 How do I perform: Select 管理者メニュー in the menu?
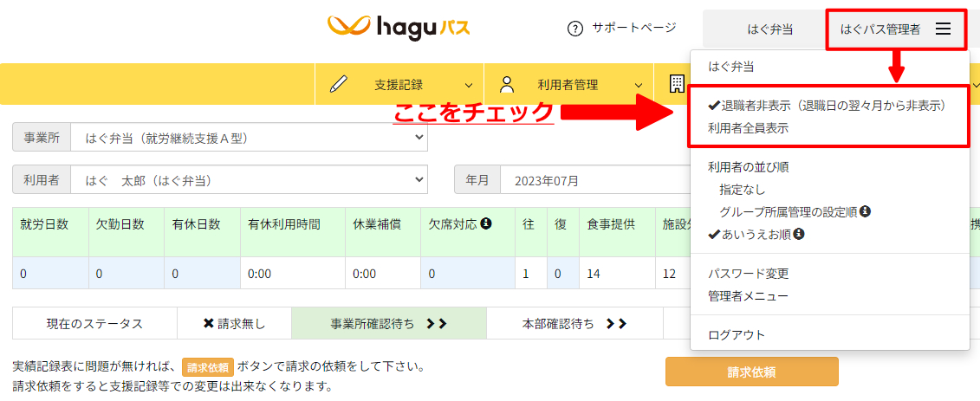point(748,296)
